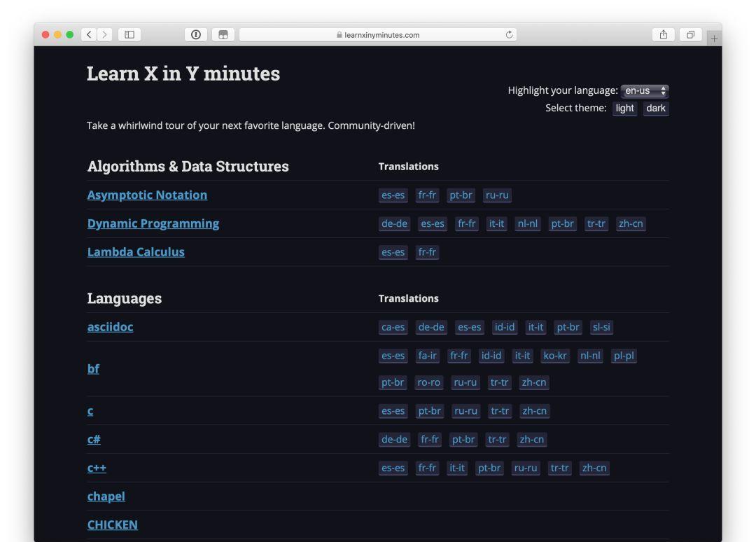The width and height of the screenshot is (756, 542).
Task: Click the extension icon beside the address bar
Action: (223, 35)
